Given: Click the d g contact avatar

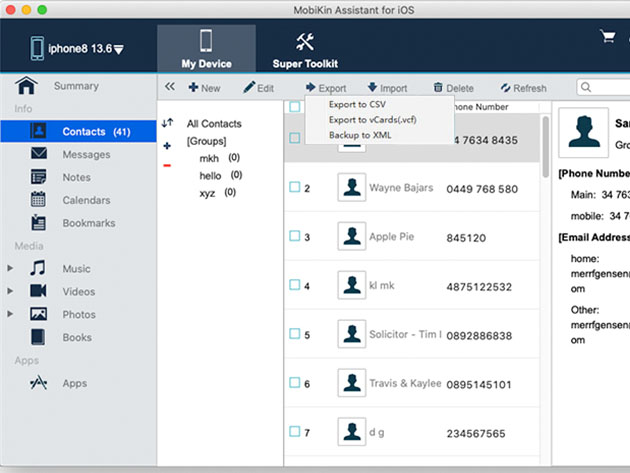Looking at the screenshot, I should pos(352,432).
